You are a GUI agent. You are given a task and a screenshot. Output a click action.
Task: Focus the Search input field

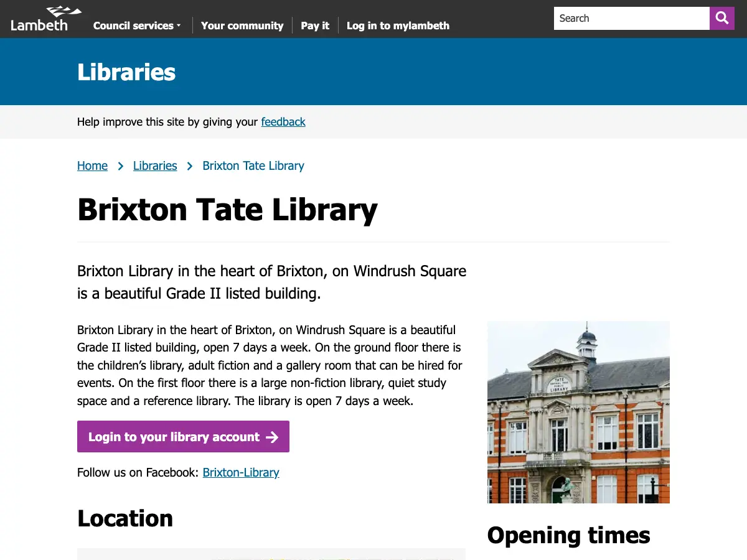click(x=632, y=18)
